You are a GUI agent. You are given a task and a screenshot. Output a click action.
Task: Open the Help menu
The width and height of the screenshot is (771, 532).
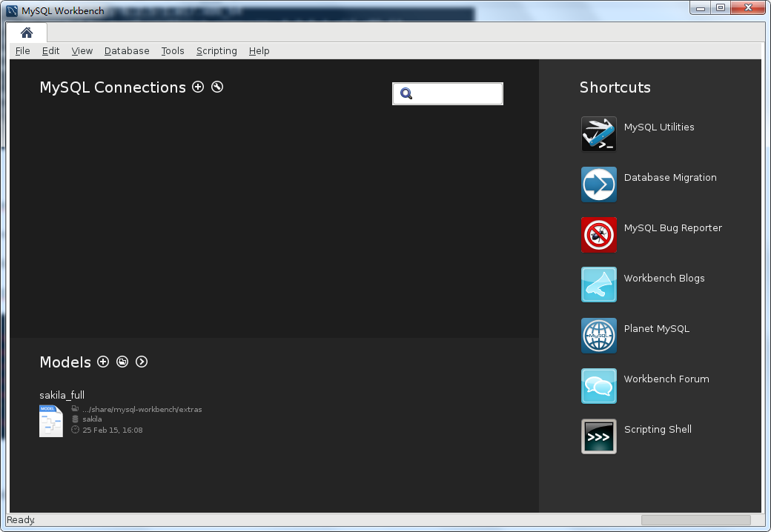[259, 50]
